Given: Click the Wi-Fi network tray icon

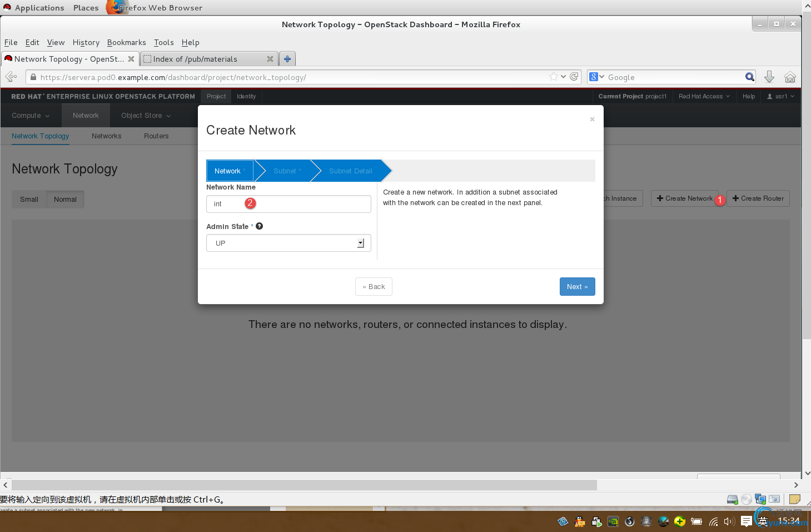Looking at the screenshot, I should pyautogui.click(x=713, y=521).
